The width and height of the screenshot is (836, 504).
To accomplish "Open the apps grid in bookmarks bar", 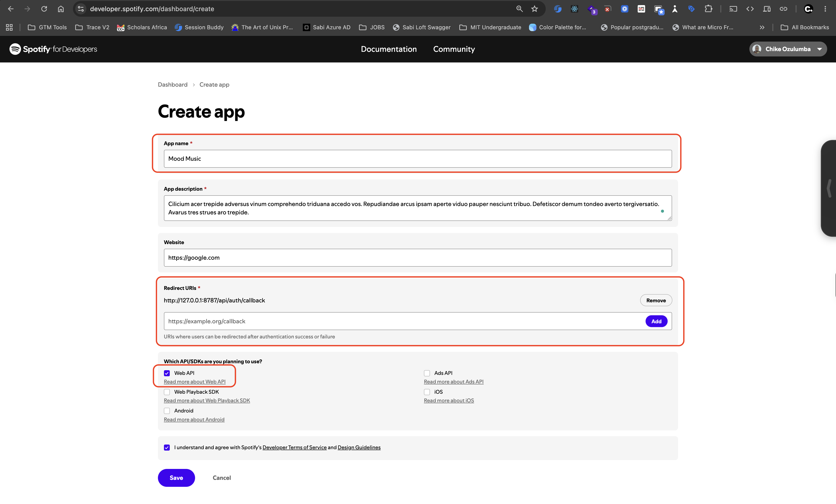I will coord(9,27).
